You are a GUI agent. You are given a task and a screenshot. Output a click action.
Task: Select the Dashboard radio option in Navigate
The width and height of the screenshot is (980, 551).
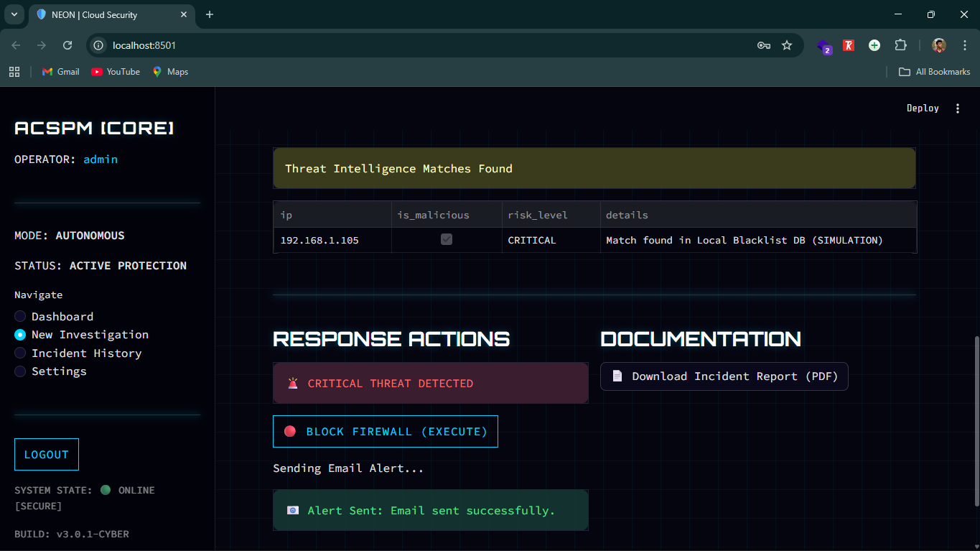coord(19,316)
